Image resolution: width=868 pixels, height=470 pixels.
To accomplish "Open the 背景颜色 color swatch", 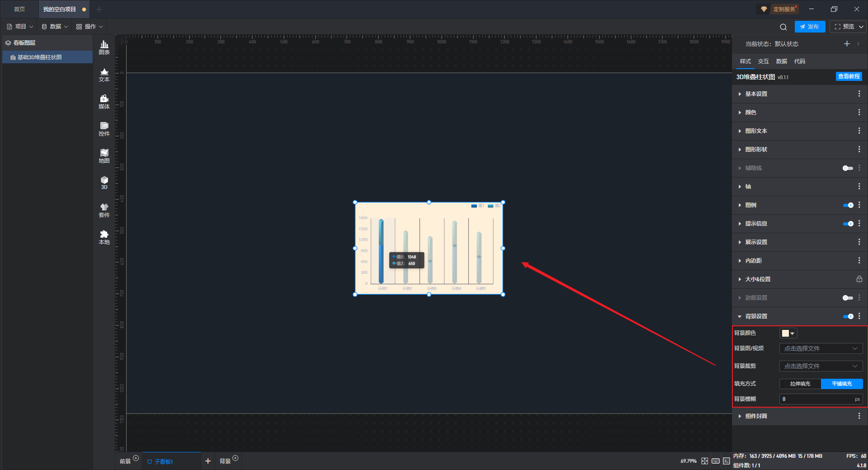I will click(x=788, y=333).
